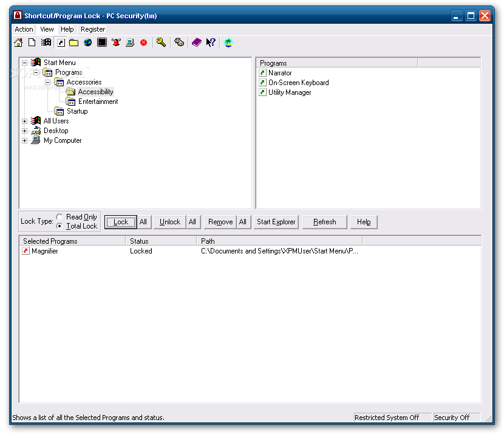Click the Narrator shortcut icon

(262, 73)
